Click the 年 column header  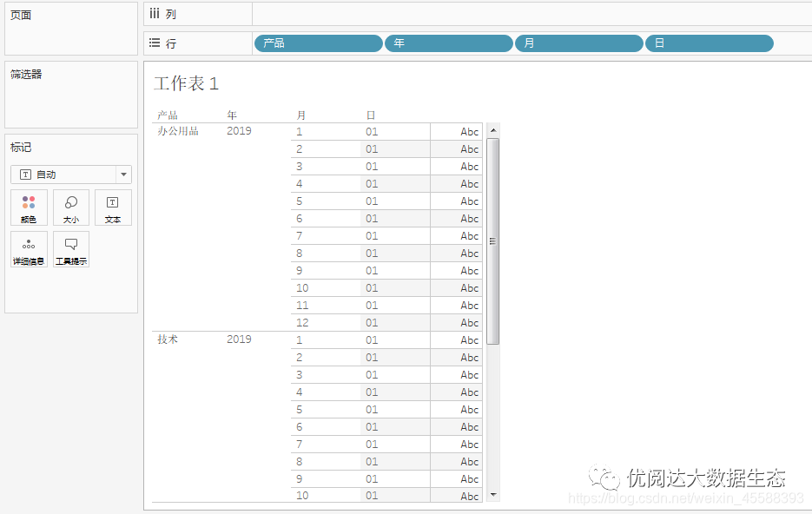[232, 115]
